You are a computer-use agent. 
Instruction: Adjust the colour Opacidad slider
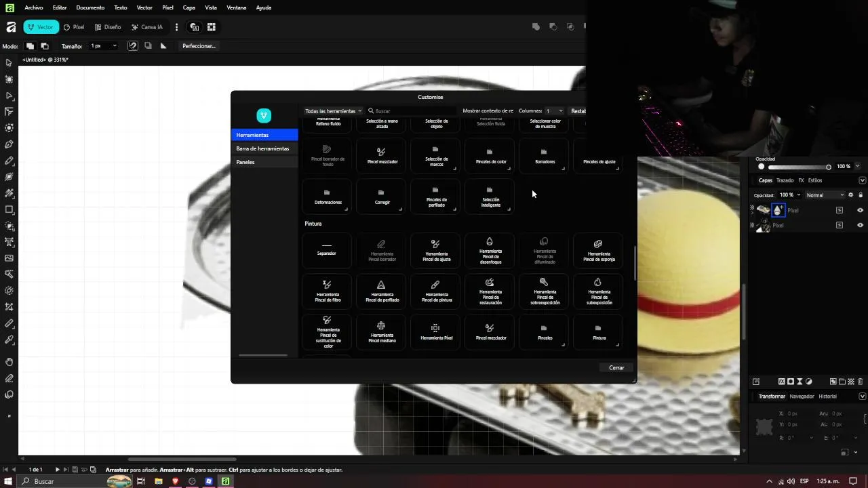pos(798,167)
